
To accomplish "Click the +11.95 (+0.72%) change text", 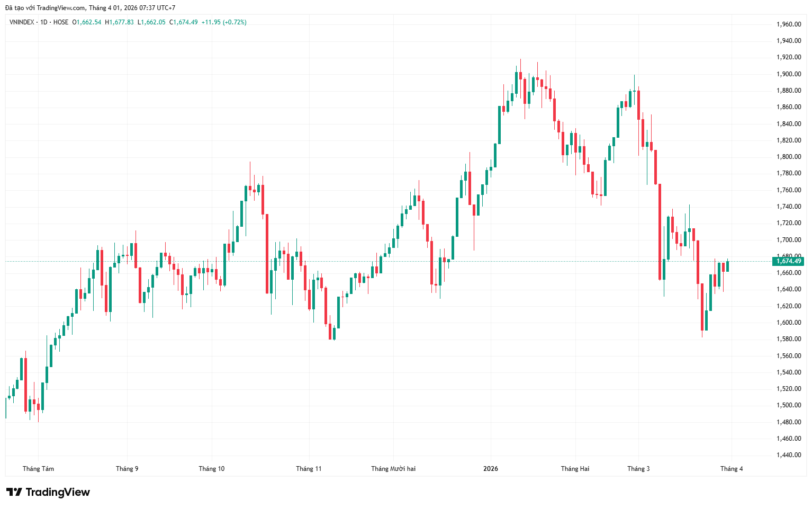I will pyautogui.click(x=224, y=22).
